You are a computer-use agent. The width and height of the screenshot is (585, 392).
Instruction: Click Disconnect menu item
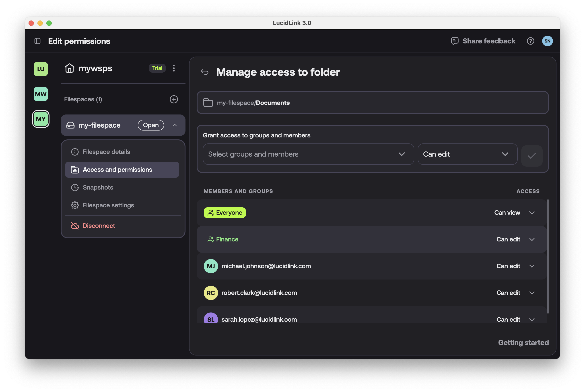pos(122,226)
